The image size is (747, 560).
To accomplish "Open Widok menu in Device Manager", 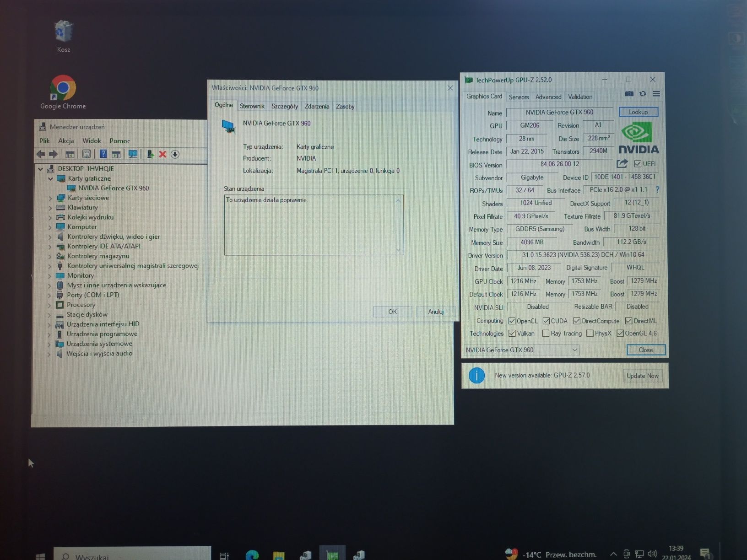I will click(x=92, y=141).
